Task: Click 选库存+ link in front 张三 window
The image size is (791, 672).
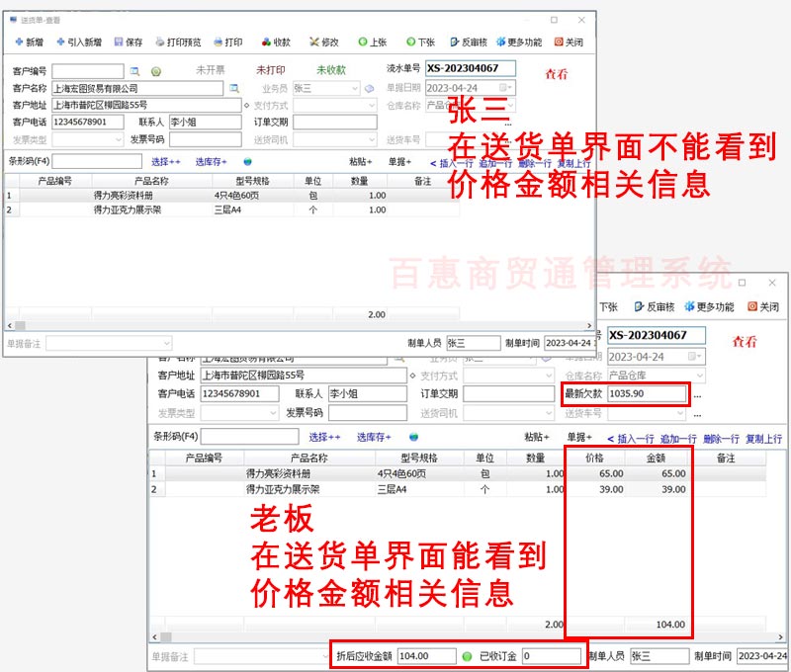Action: pyautogui.click(x=212, y=162)
